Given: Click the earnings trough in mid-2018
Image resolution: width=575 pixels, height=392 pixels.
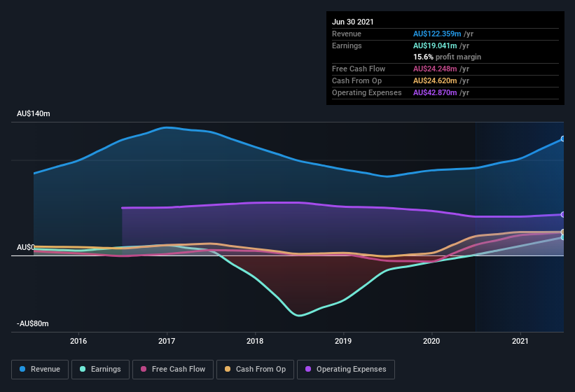Looking at the screenshot, I should tap(299, 316).
